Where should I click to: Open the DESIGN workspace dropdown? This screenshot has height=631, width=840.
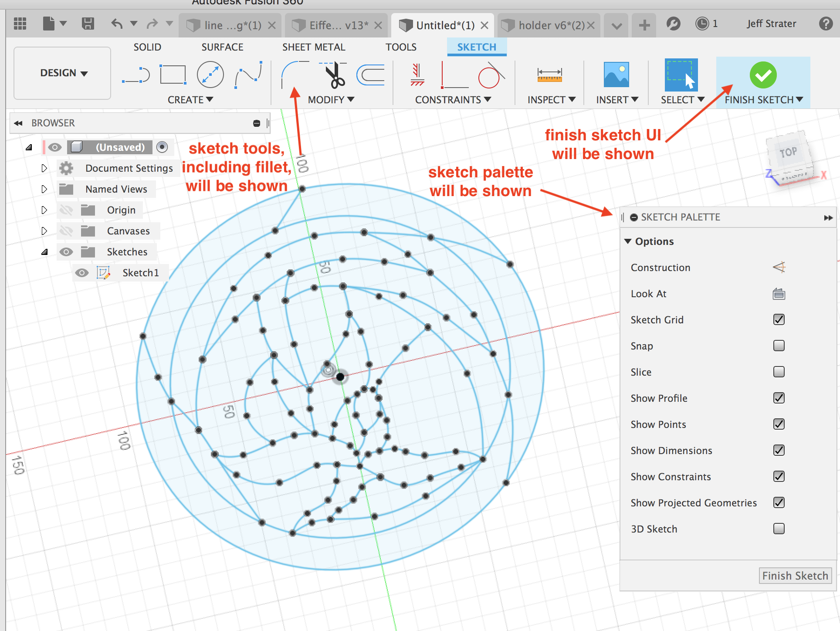62,73
